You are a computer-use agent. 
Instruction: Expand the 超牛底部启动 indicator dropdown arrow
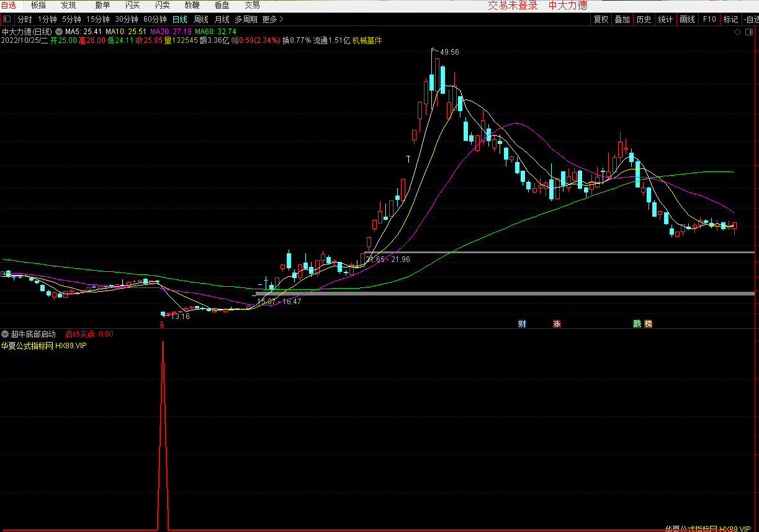tap(6, 334)
